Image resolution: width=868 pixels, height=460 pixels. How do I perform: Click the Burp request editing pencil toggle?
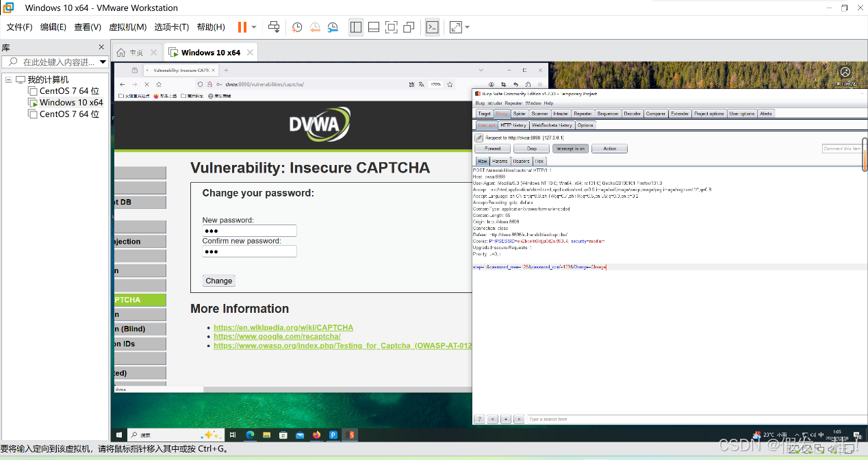478,138
